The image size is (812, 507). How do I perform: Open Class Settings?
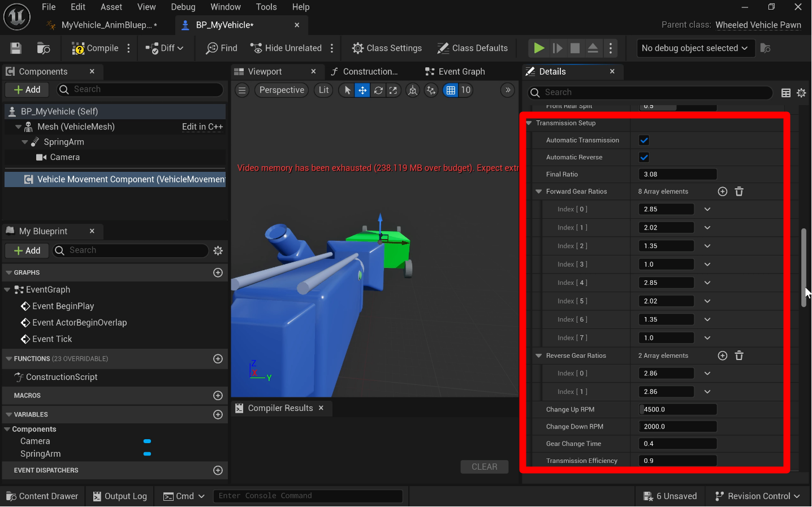[387, 48]
